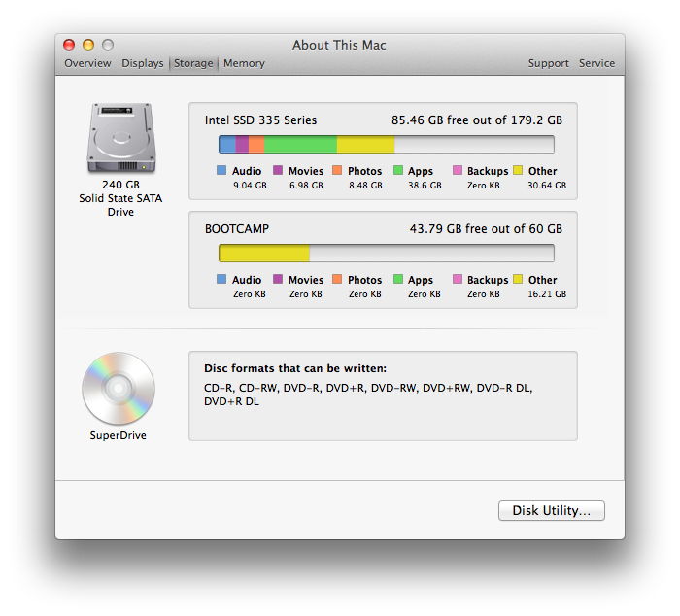Click BOOTCAMP yellow Other legend swatch
The height and width of the screenshot is (616, 680).
pyautogui.click(x=518, y=279)
